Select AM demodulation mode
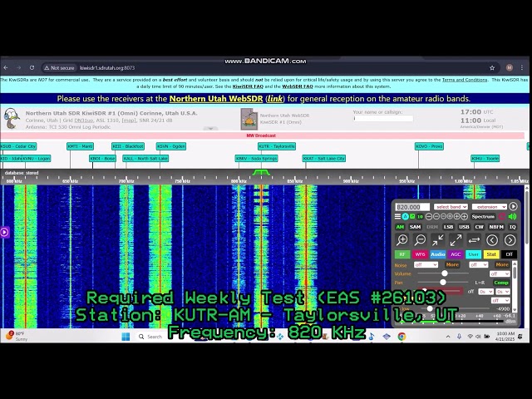The image size is (532, 399). [400, 227]
